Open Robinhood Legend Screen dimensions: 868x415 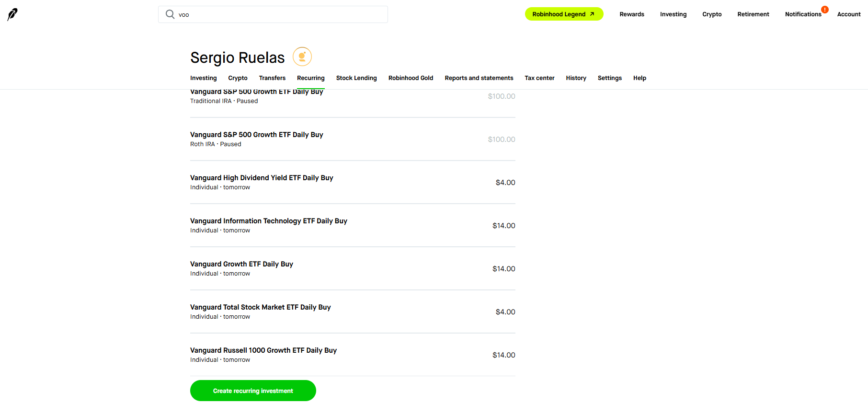(564, 14)
